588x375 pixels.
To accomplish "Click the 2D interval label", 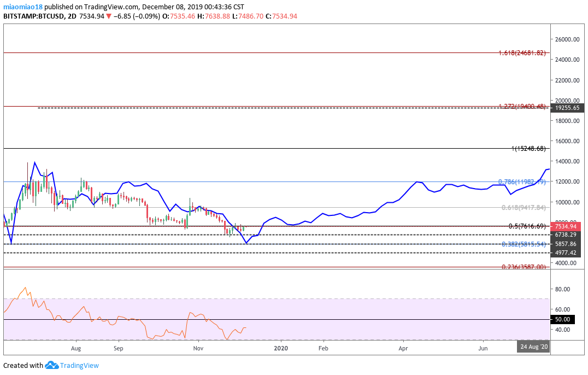I will tap(72, 16).
